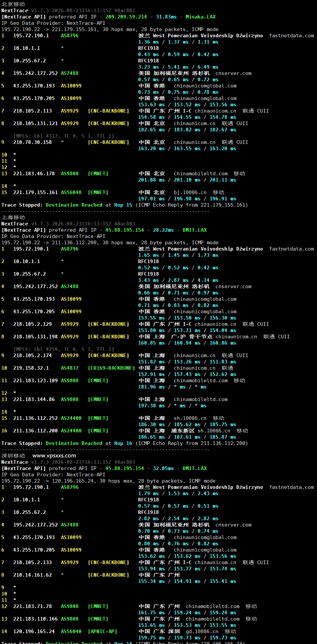The width and height of the screenshot is (317, 644).
Task: Click the 211.136.112.252 hop IP
Action: [x=35, y=418]
